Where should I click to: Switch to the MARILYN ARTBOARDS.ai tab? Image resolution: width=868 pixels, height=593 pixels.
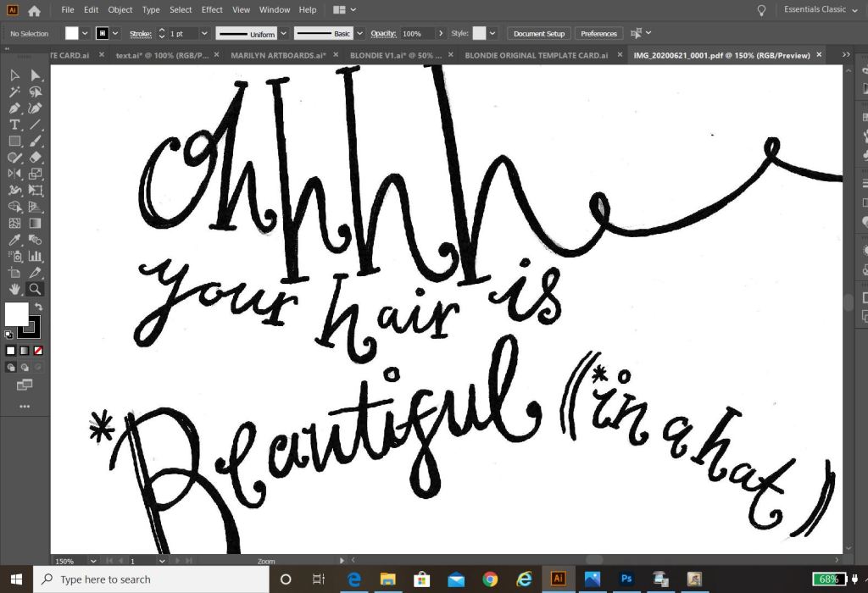pyautogui.click(x=278, y=55)
